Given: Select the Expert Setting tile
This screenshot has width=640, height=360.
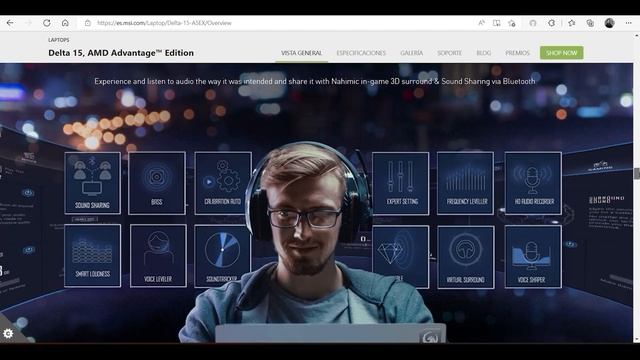Looking at the screenshot, I should (x=400, y=183).
